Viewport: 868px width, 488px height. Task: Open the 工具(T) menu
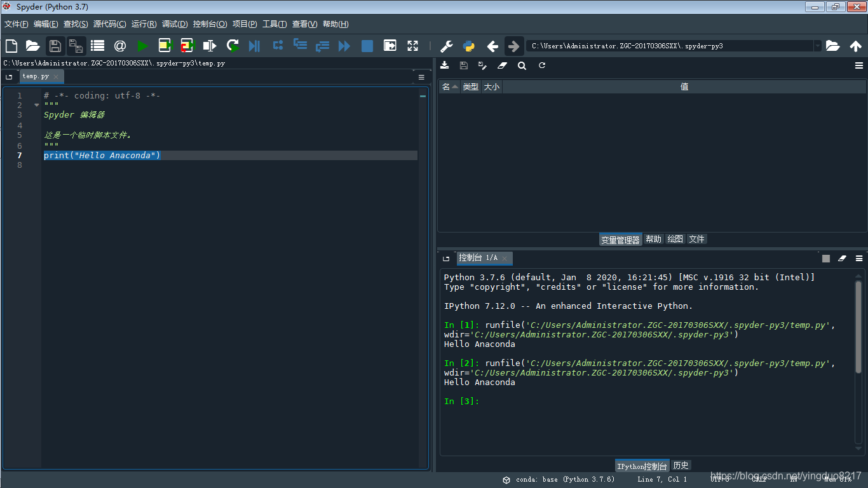tap(275, 24)
